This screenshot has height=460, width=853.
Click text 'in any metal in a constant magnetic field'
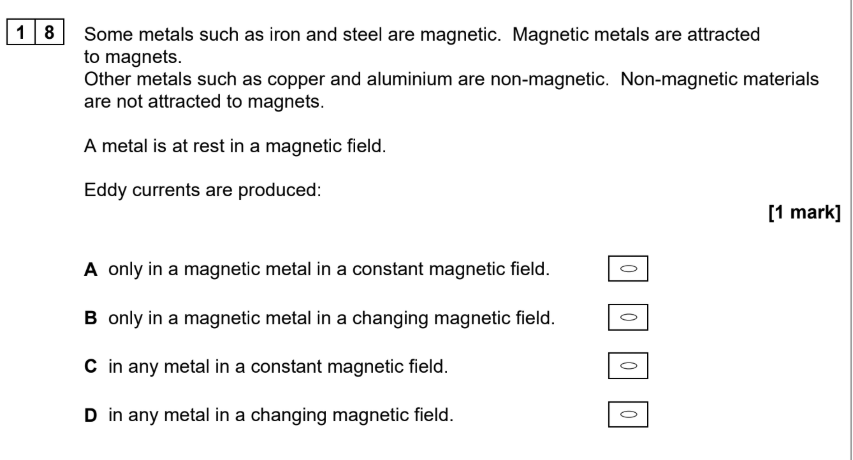(278, 366)
